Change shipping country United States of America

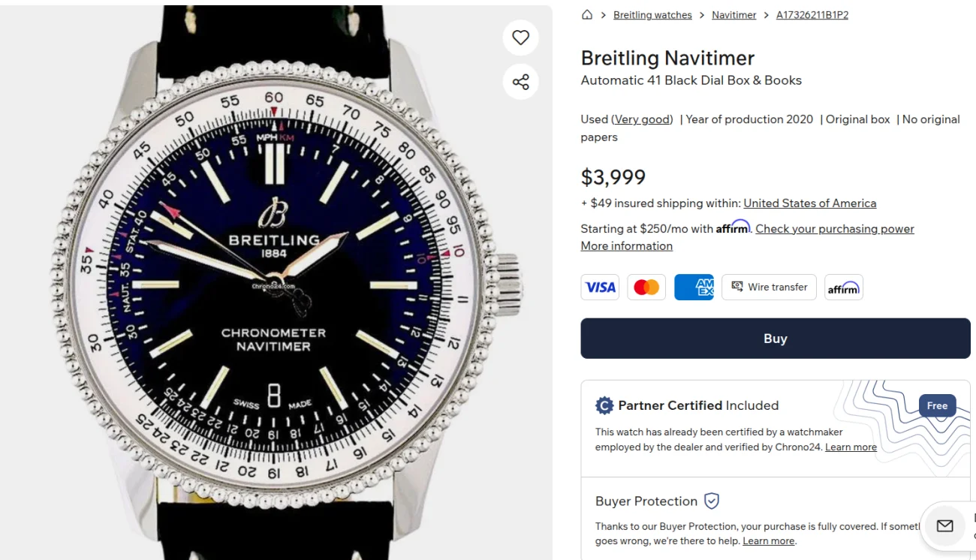tap(809, 203)
